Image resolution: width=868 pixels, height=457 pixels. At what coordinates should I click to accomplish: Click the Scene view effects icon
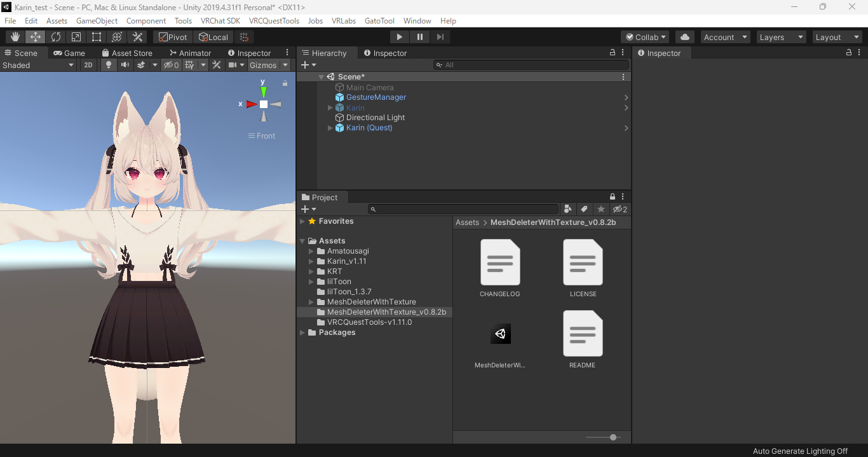[140, 65]
